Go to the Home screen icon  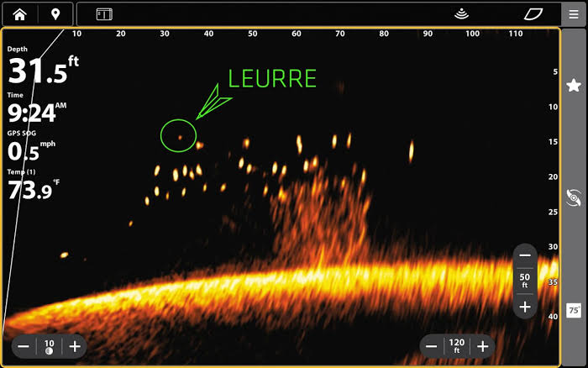[x=19, y=14]
